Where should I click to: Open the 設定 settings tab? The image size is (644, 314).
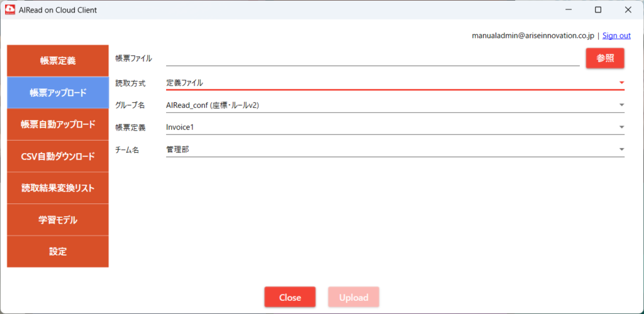[58, 251]
